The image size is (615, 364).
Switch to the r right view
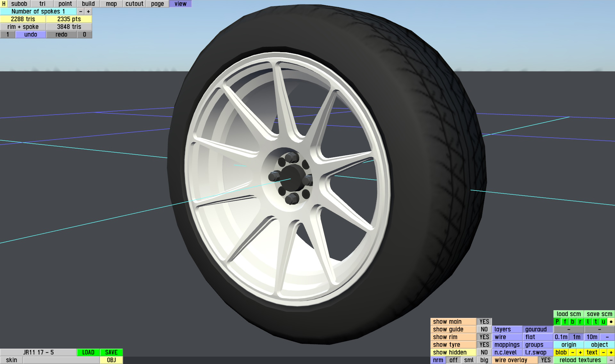pyautogui.click(x=580, y=322)
